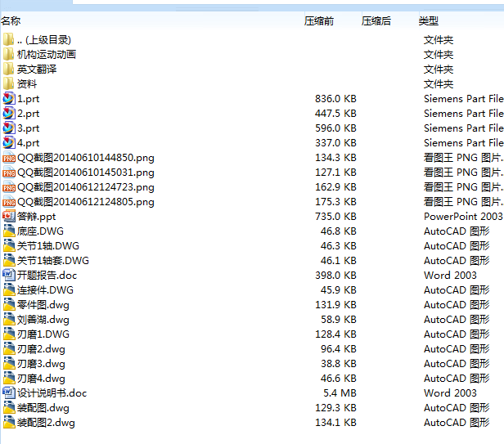504x444 pixels.
Task: Select the 答辩.ppt PowerPoint icon
Action: 9,216
